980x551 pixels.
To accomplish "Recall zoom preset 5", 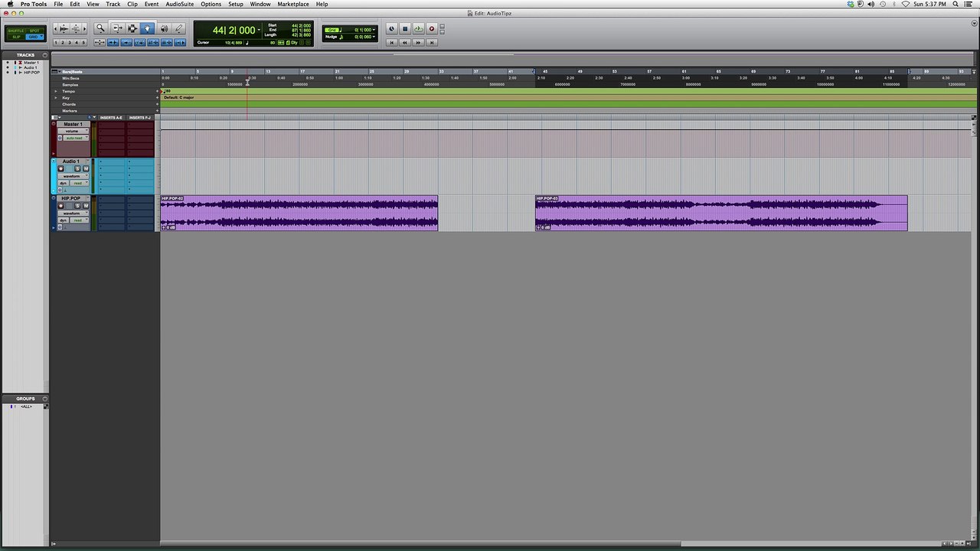I will (83, 43).
